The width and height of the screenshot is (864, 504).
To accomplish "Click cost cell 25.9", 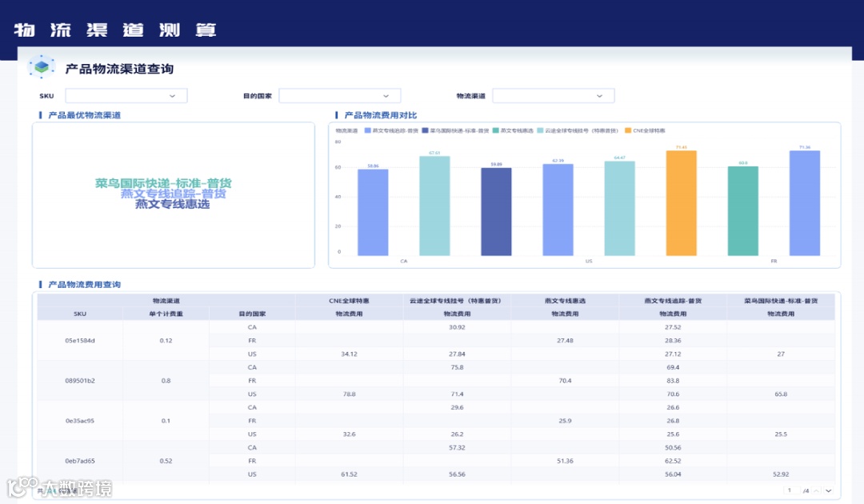I will click(566, 421).
